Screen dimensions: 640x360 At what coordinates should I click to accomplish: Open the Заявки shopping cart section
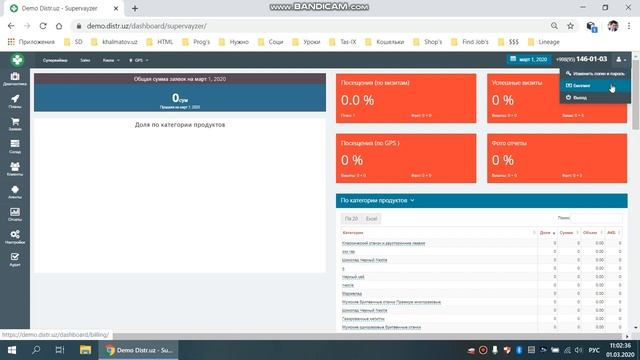pyautogui.click(x=15, y=124)
